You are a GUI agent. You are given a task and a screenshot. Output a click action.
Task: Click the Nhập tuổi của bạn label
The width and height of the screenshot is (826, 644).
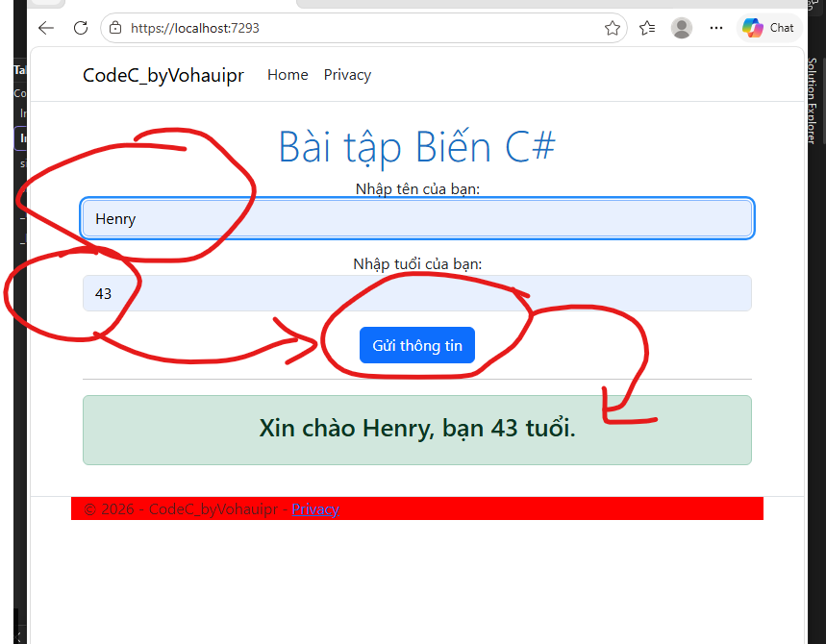point(417,263)
